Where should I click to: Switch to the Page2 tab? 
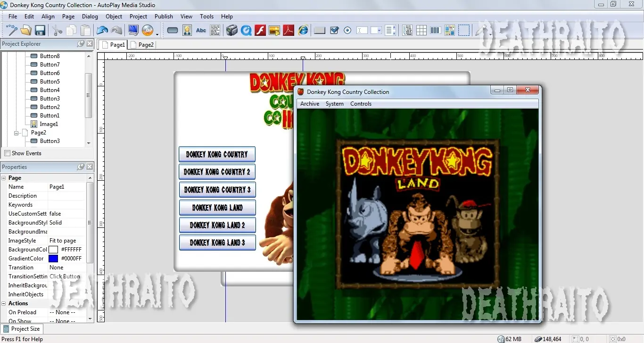[x=142, y=45]
